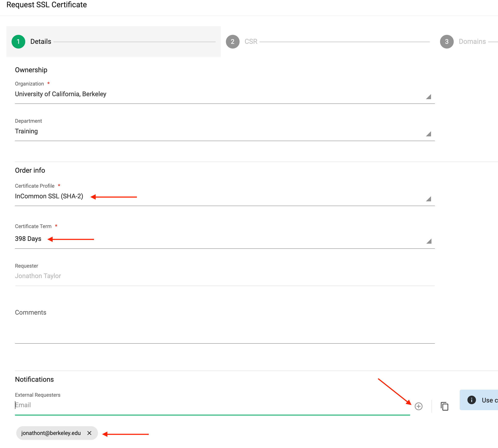Click the plus icon to add external requester

tap(418, 406)
